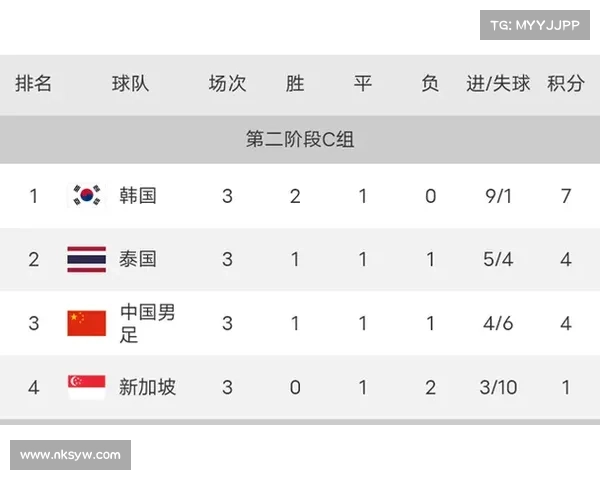Screen dimensions: 600x480
Task: Select the 第二阶段C组 group header
Action: click(300, 140)
